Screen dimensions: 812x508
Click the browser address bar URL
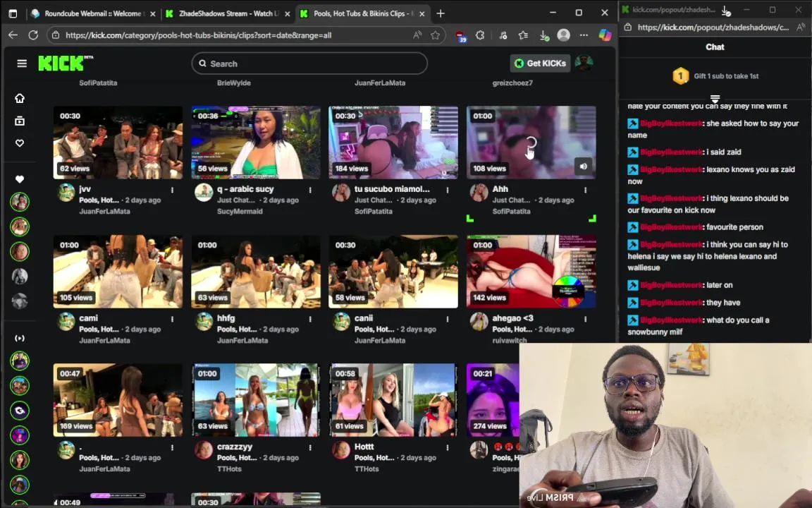tap(198, 35)
